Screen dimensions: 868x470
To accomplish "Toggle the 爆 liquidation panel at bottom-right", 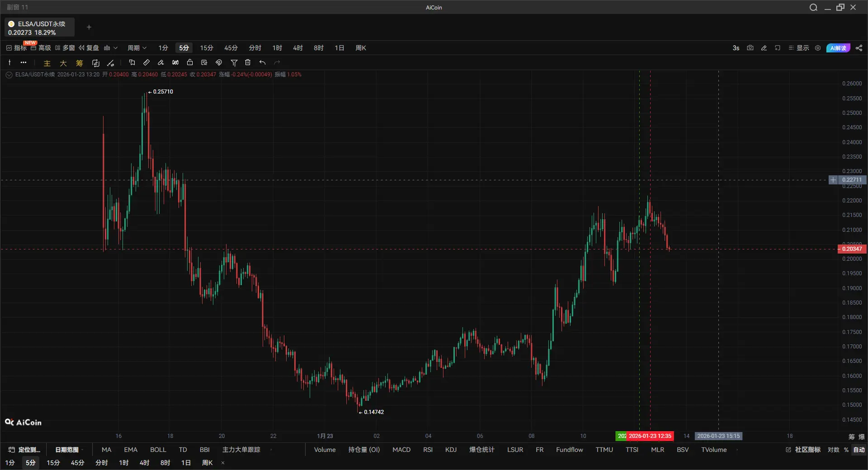I will tap(862, 437).
